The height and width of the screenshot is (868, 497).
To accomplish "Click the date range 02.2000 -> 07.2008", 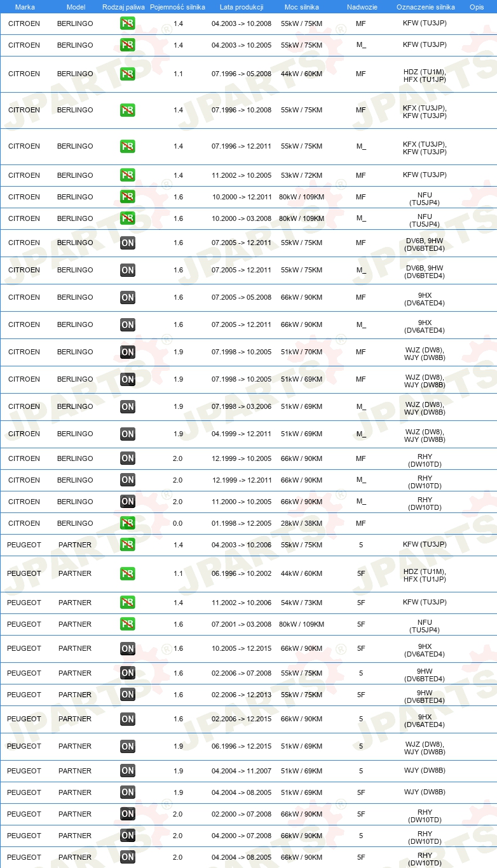I will [242, 814].
